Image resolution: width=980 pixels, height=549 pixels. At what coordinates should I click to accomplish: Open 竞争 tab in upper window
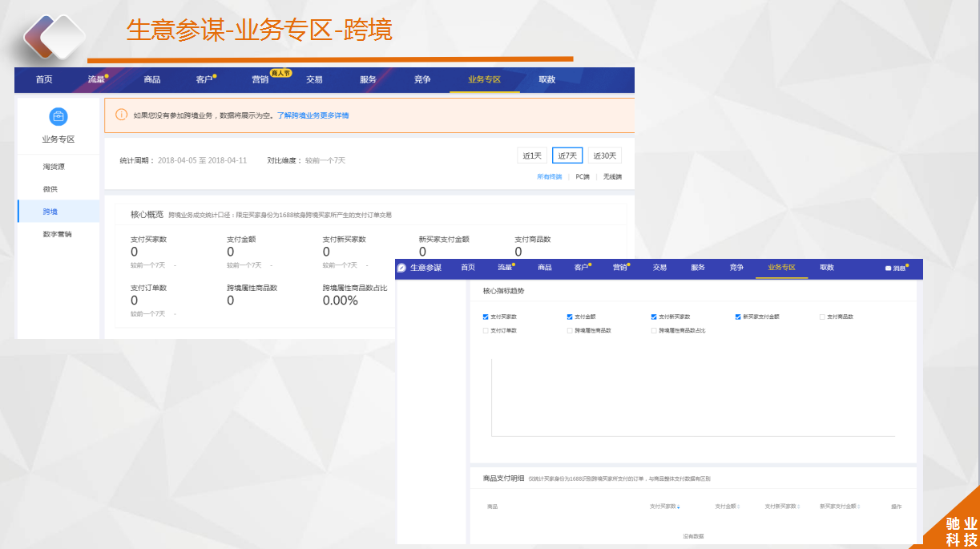422,79
